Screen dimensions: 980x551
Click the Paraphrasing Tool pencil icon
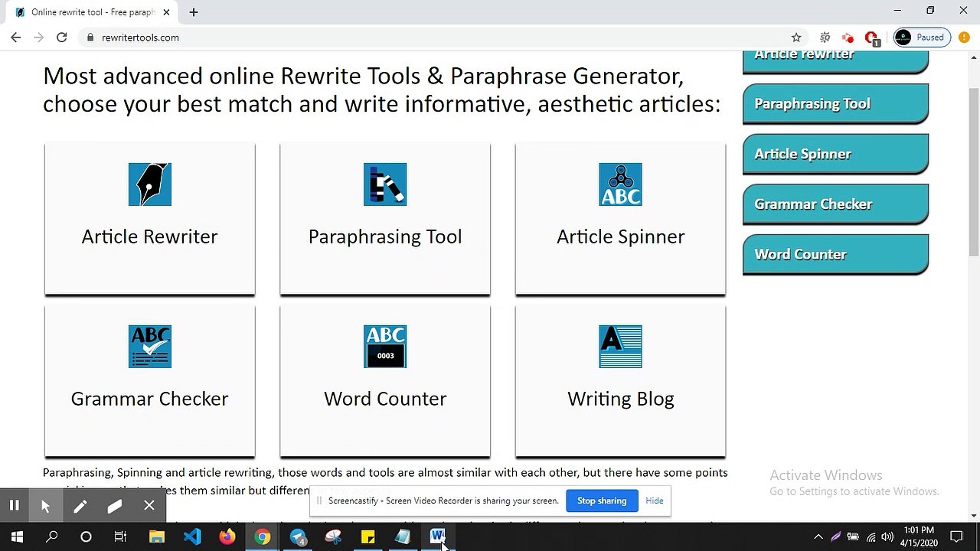click(x=385, y=184)
